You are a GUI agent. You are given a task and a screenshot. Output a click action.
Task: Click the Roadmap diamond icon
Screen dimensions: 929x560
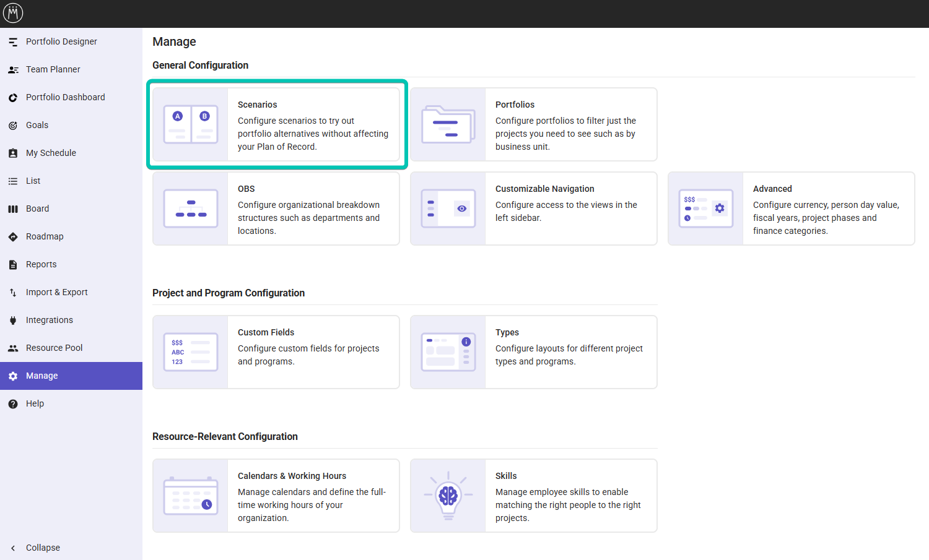click(x=13, y=237)
